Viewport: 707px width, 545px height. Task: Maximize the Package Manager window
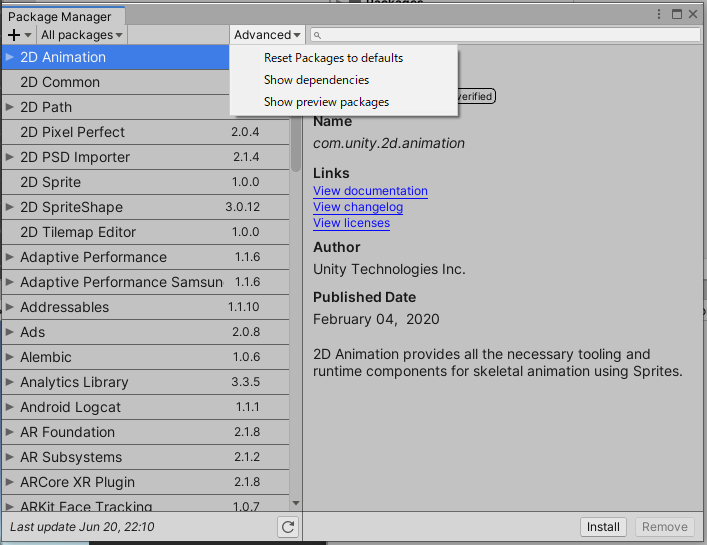tap(676, 14)
